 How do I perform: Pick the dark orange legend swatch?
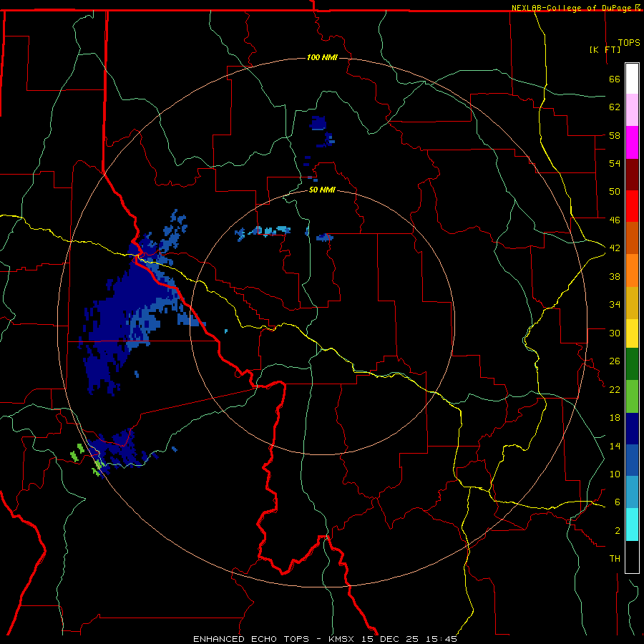click(x=632, y=238)
